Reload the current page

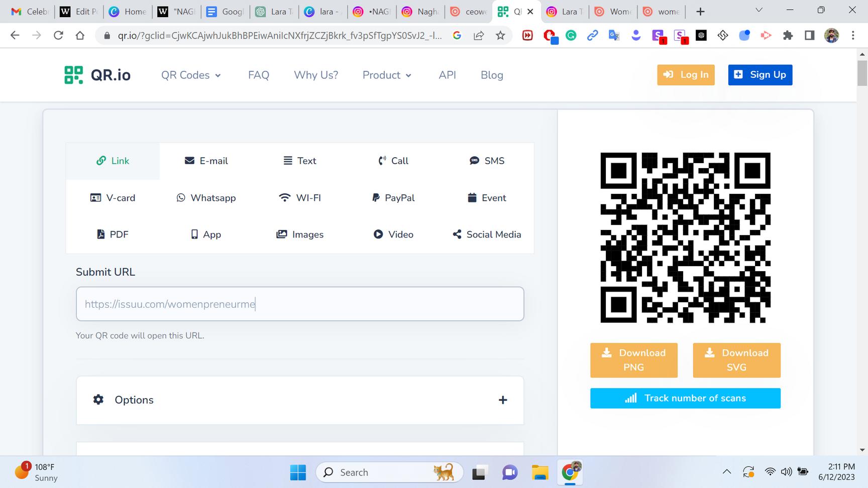coord(58,35)
